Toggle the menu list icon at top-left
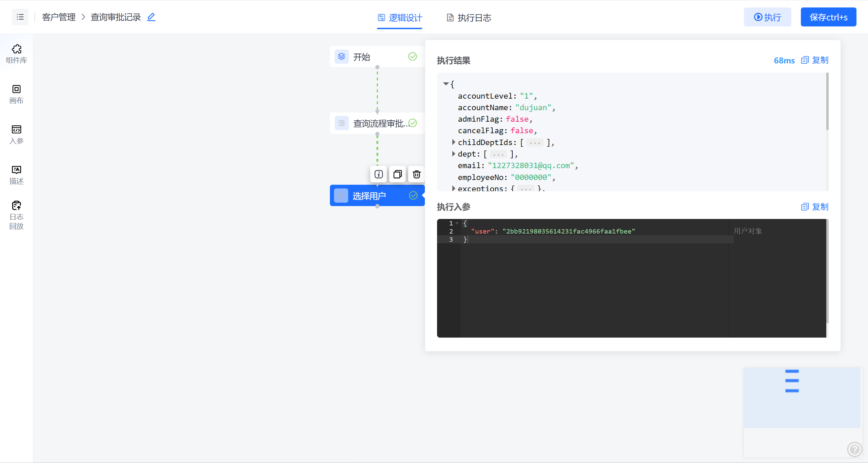The image size is (868, 463). (x=20, y=17)
